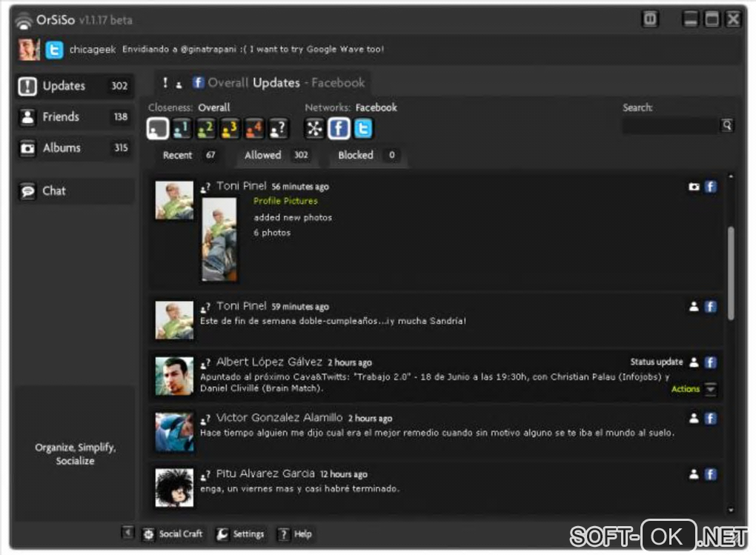The height and width of the screenshot is (555, 756).
Task: Open Social Craft from the bottom bar
Action: [x=173, y=534]
